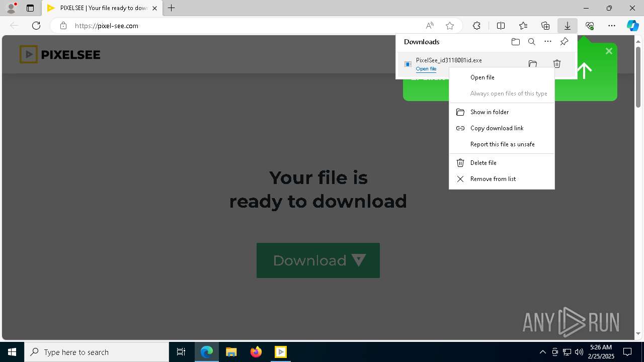Show PixelSee exe in folder icon
The height and width of the screenshot is (362, 644).
(x=532, y=63)
